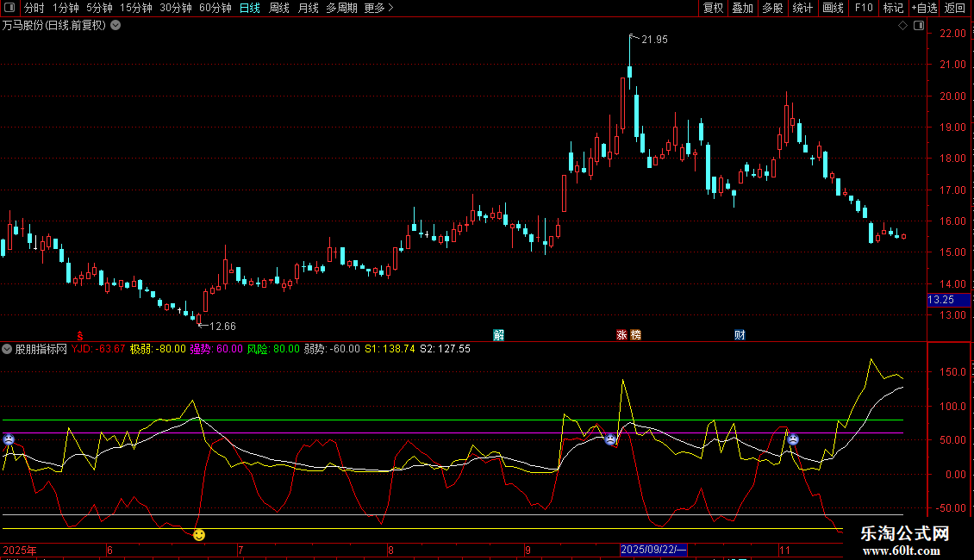
Task: Toggle the right side panel icon
Action: click(x=918, y=26)
